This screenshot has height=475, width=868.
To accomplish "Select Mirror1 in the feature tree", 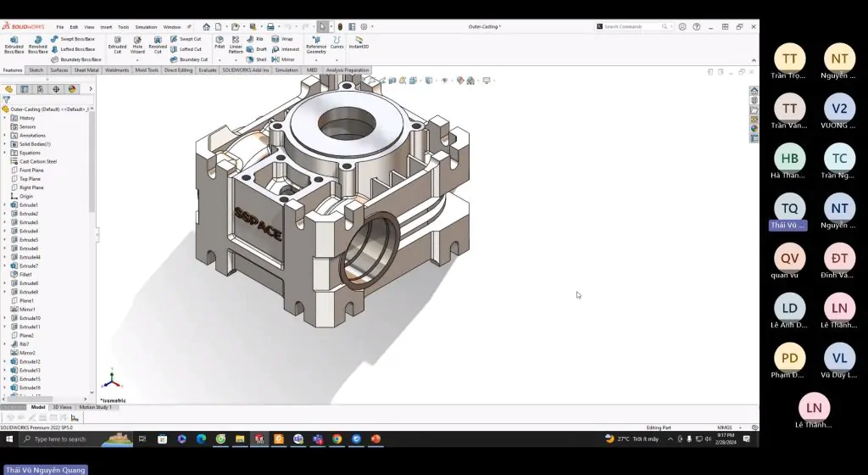I will (27, 310).
